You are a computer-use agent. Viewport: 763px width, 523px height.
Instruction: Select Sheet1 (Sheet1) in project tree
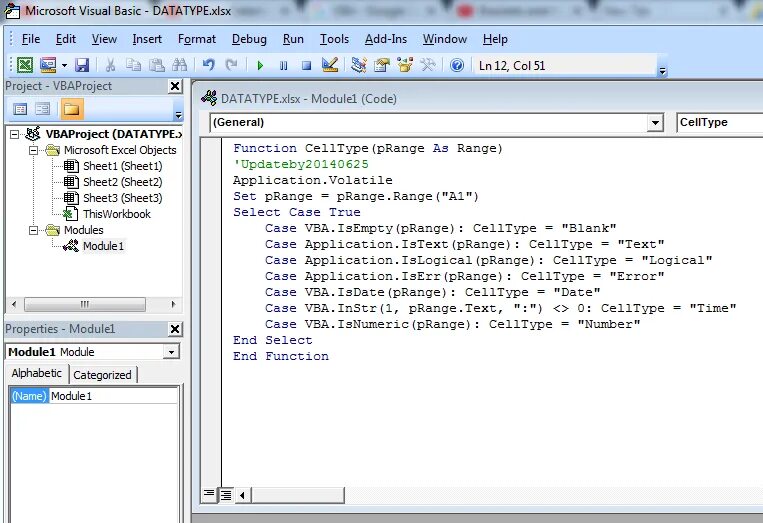click(123, 166)
